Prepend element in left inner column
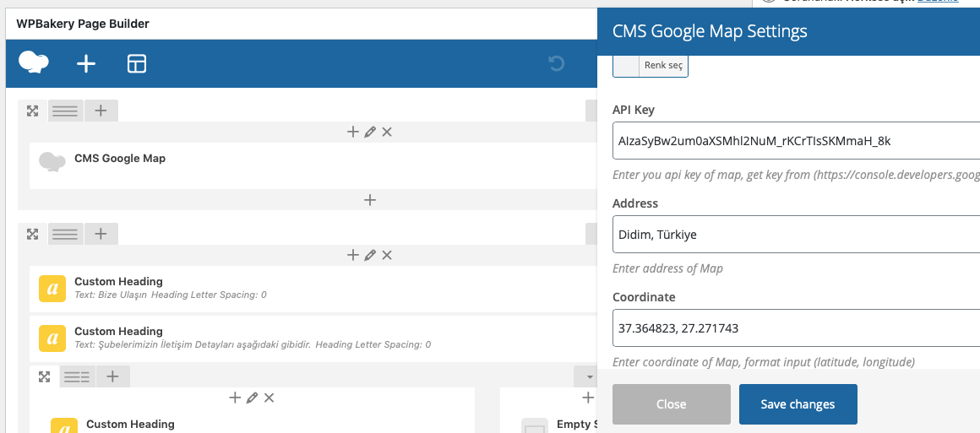 click(235, 398)
